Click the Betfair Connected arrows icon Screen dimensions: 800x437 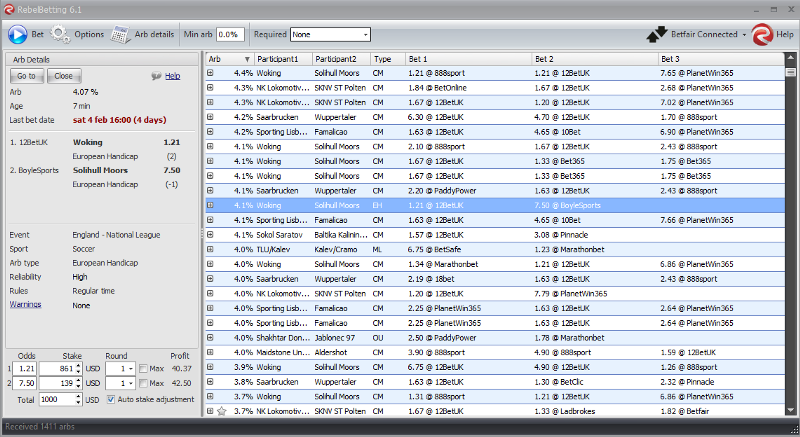click(x=657, y=34)
